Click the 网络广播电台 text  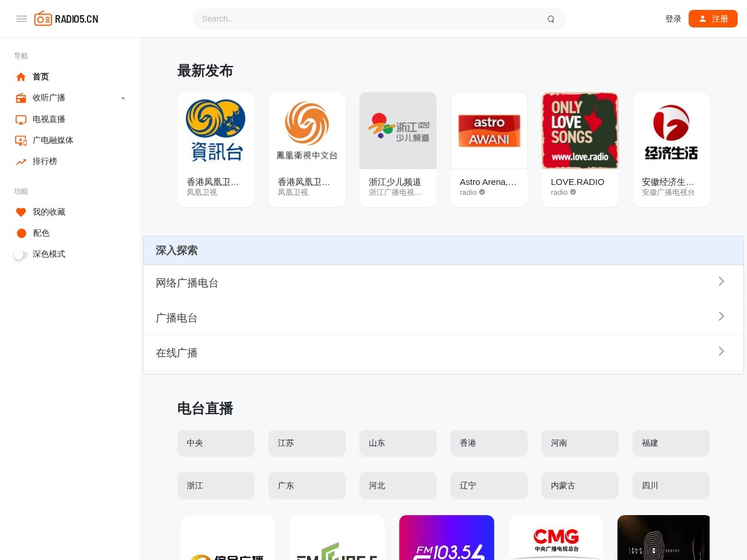click(187, 283)
